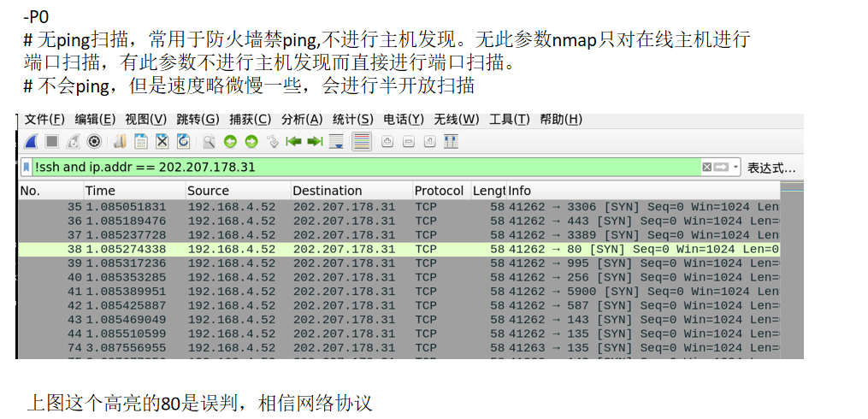868x419 pixels.
Task: Restart the current capture
Action: click(x=73, y=142)
